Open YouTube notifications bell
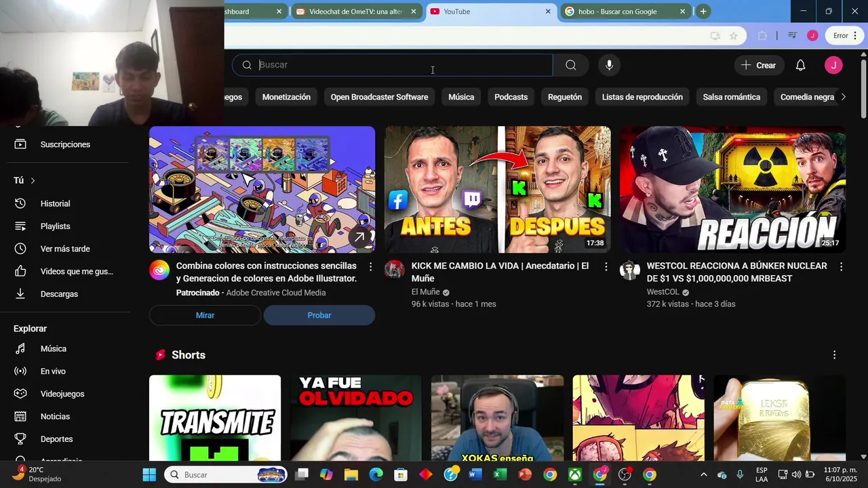The image size is (868, 488). click(800, 65)
